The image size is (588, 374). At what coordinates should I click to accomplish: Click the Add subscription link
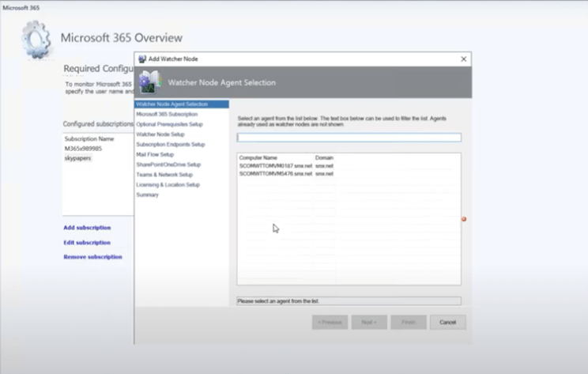click(x=87, y=228)
